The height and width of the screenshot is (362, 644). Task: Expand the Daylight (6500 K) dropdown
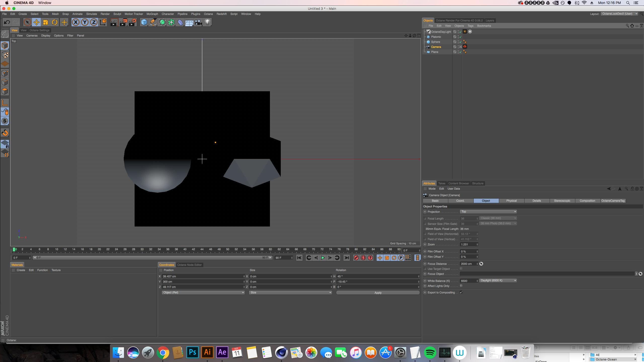[x=498, y=281]
